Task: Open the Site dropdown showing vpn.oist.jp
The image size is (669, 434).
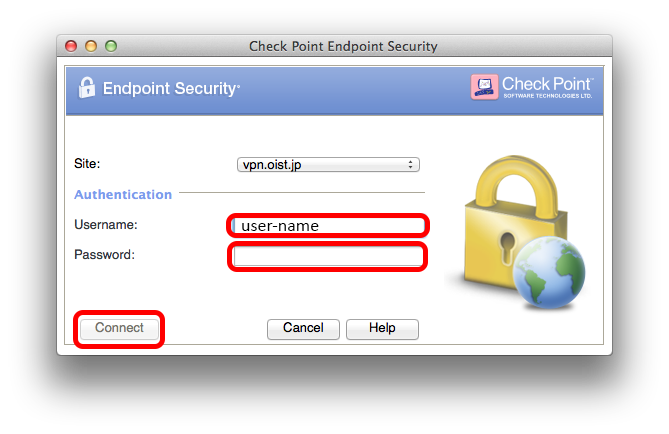Action: [x=329, y=164]
